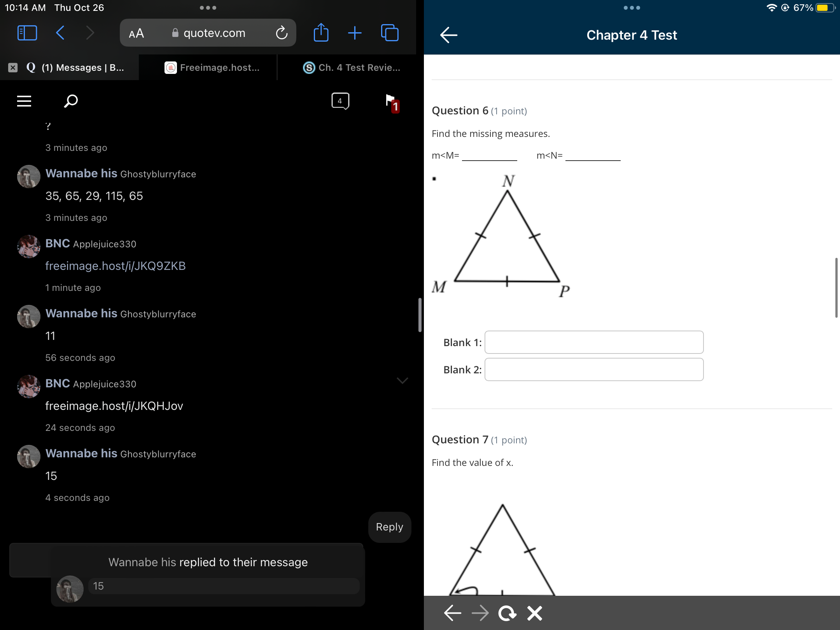Screen dimensions: 840x630
Task: Go back from Chapter 4 Test
Action: pos(448,35)
